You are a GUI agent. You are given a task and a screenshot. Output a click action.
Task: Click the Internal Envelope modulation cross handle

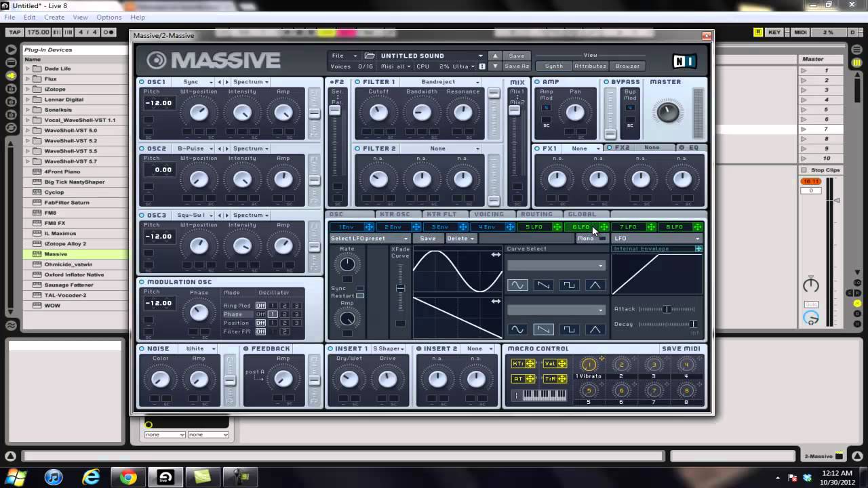click(698, 249)
